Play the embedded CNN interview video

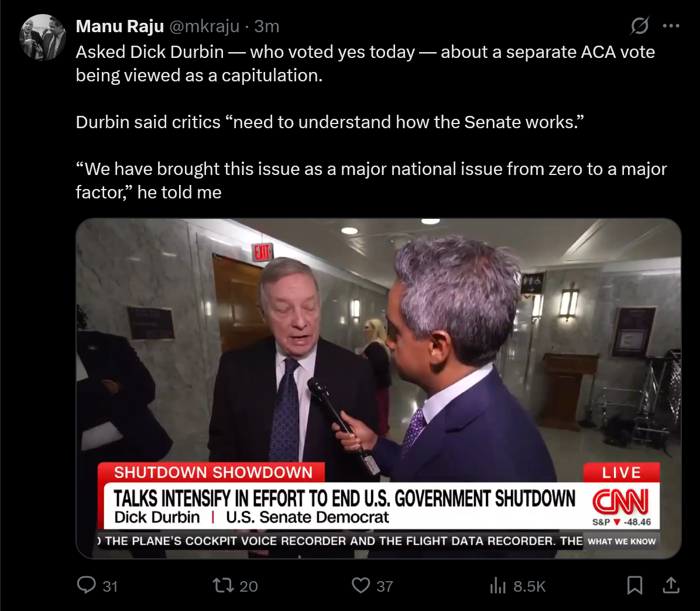click(x=379, y=388)
